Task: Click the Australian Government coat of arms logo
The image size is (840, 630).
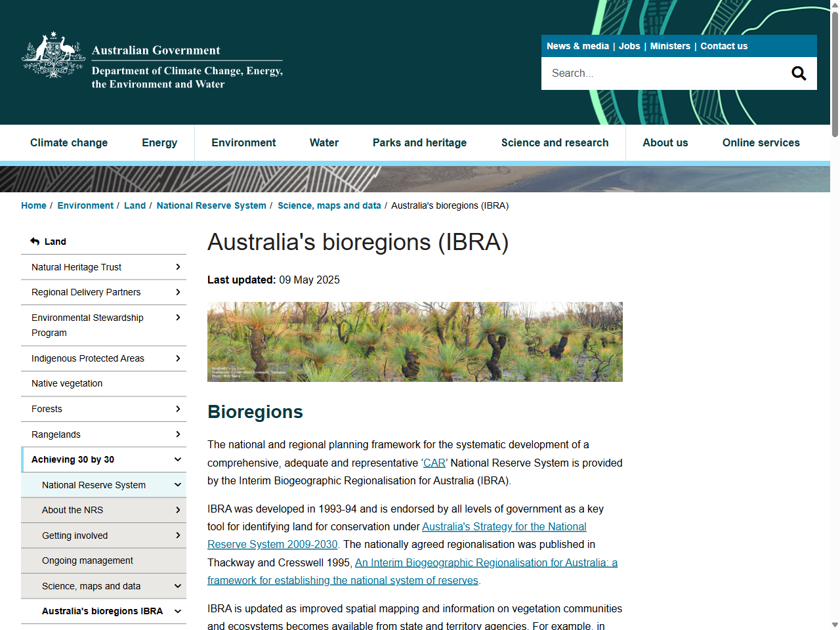Action: (x=52, y=55)
